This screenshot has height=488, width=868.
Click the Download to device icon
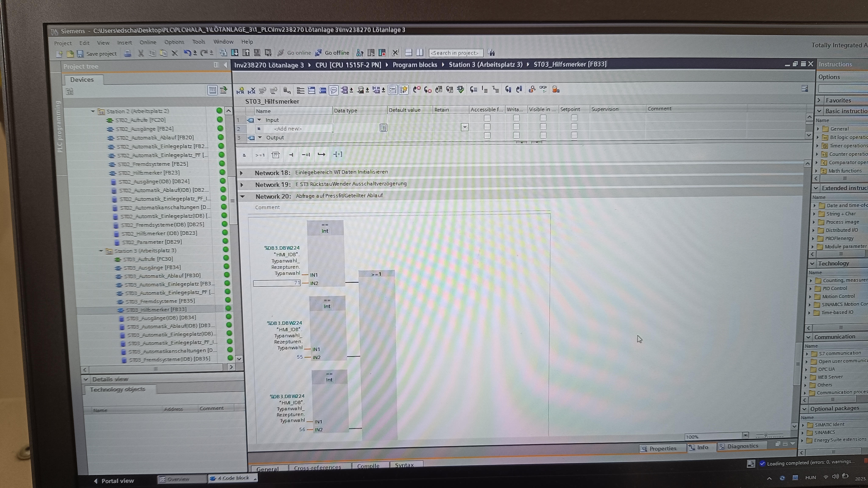point(235,53)
